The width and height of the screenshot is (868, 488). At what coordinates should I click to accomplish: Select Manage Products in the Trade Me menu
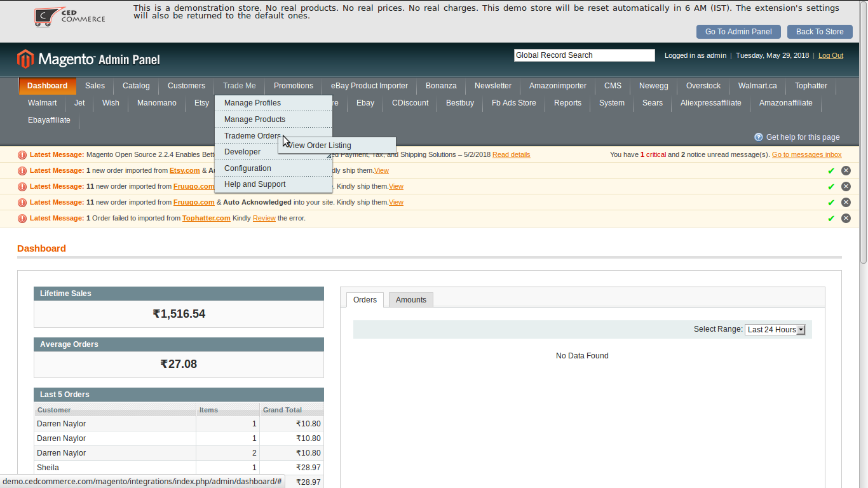pos(273,119)
